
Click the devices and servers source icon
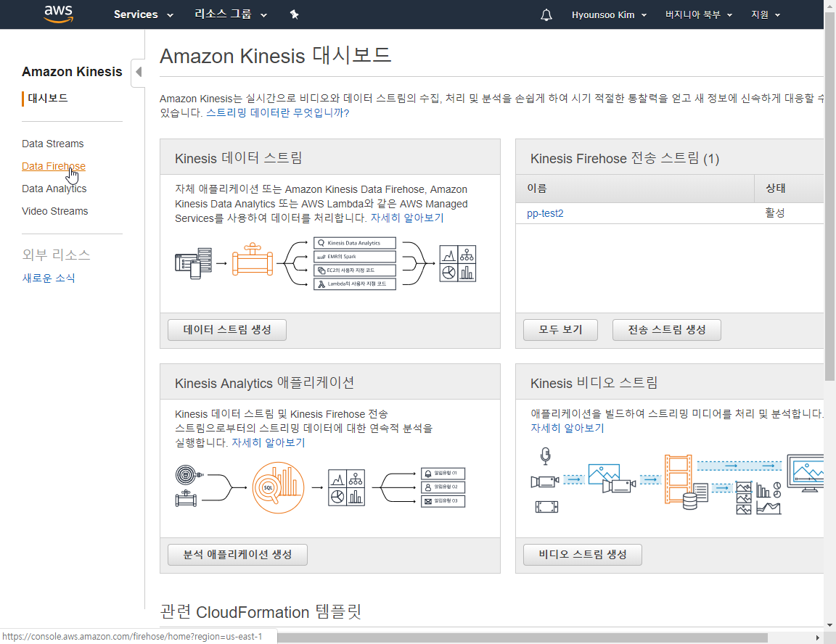click(x=194, y=263)
